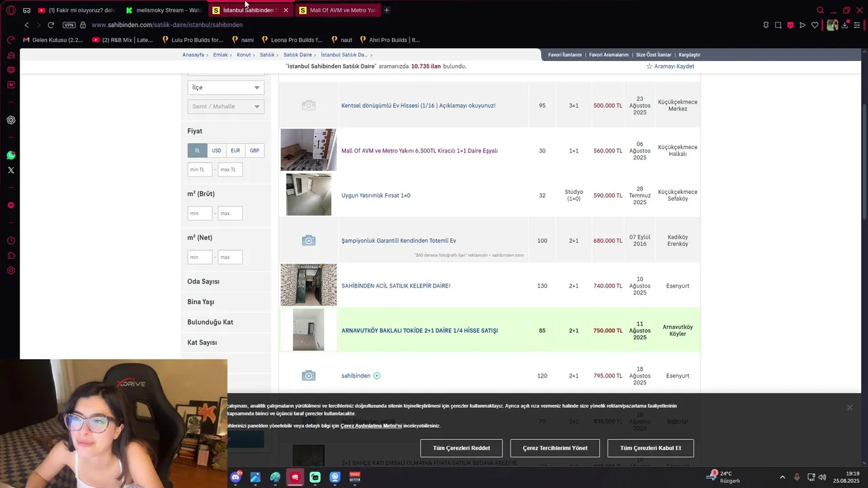Open the Semt / Mahalle dropdown
Image resolution: width=868 pixels, height=488 pixels.
point(226,106)
